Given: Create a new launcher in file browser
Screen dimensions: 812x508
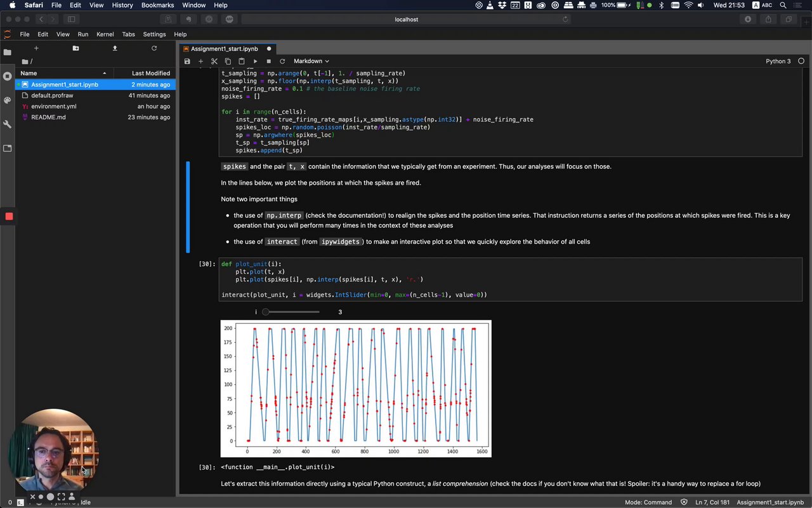Looking at the screenshot, I should pos(36,48).
